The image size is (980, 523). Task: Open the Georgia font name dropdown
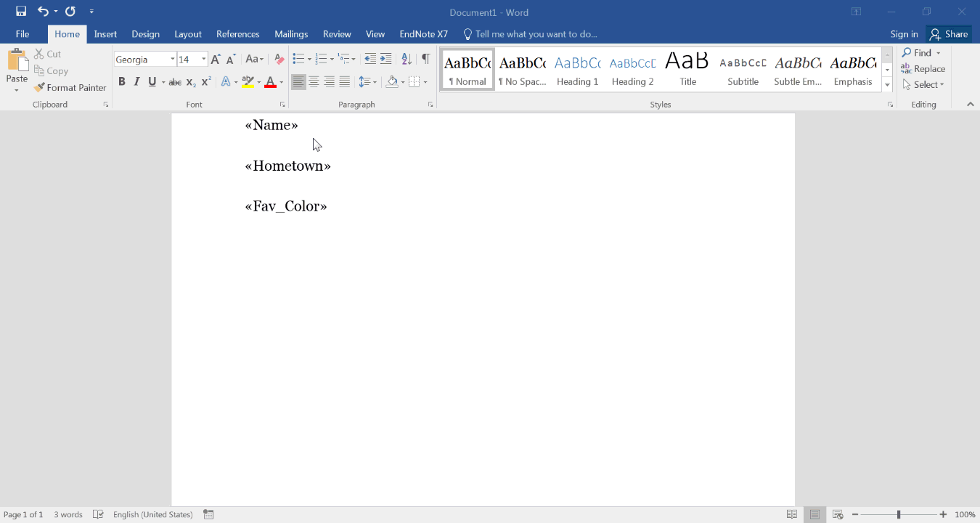[173, 60]
